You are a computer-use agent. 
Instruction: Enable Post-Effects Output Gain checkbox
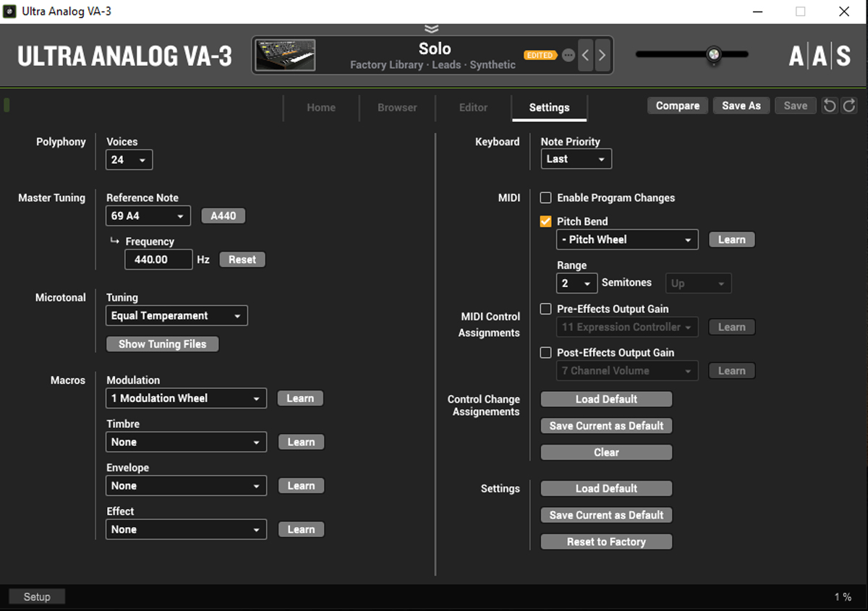click(x=546, y=353)
